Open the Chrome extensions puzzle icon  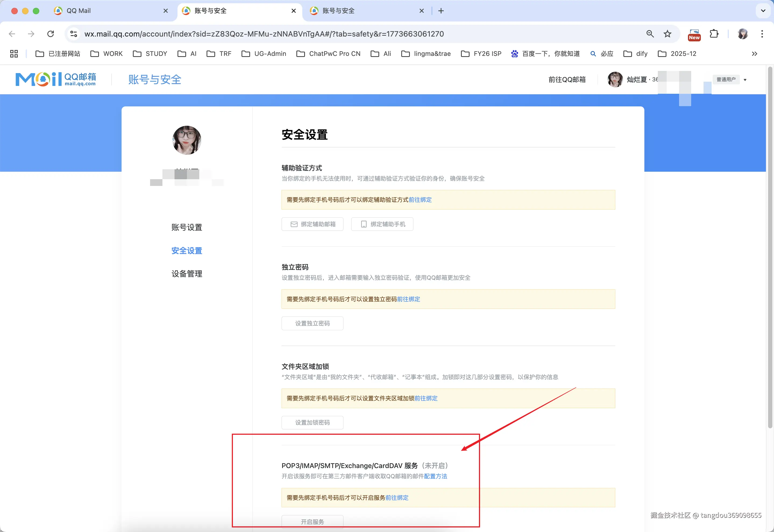[x=713, y=34]
